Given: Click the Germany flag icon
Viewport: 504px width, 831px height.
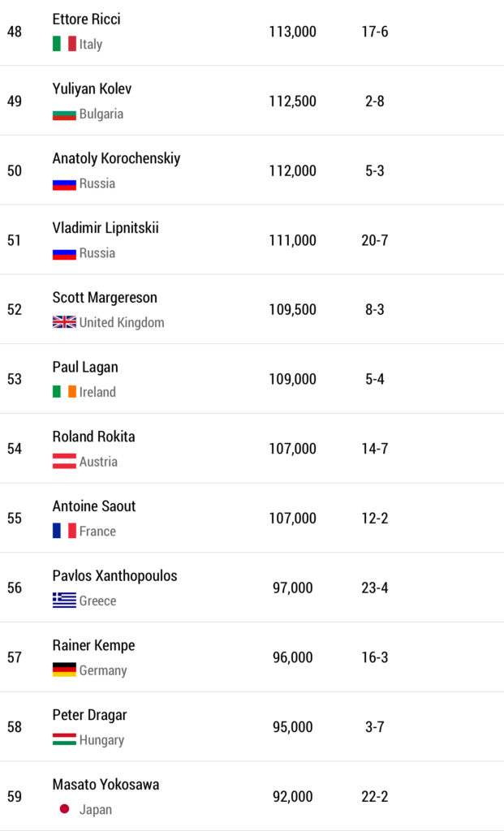Looking at the screenshot, I should pyautogui.click(x=64, y=670).
